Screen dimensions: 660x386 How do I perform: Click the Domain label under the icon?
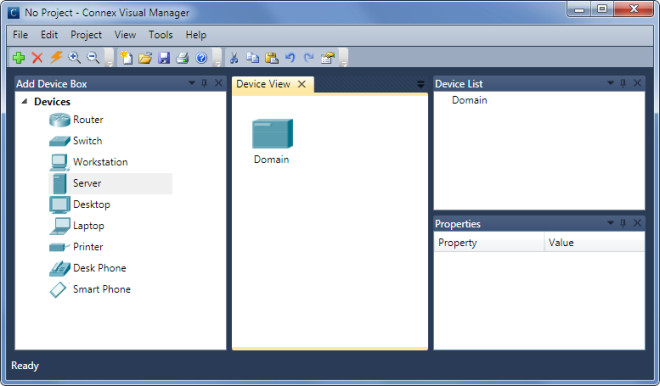(271, 160)
